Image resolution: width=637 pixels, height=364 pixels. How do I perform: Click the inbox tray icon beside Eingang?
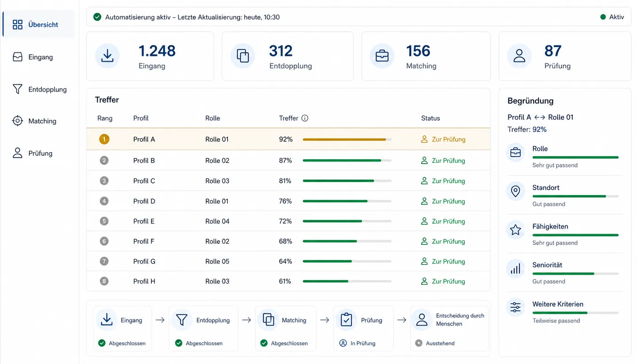(18, 57)
